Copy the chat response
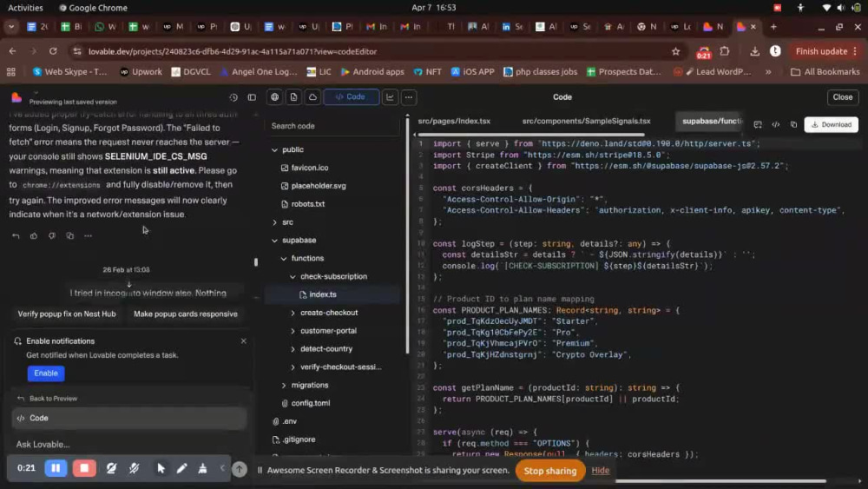The height and width of the screenshot is (489, 868). (x=69, y=236)
